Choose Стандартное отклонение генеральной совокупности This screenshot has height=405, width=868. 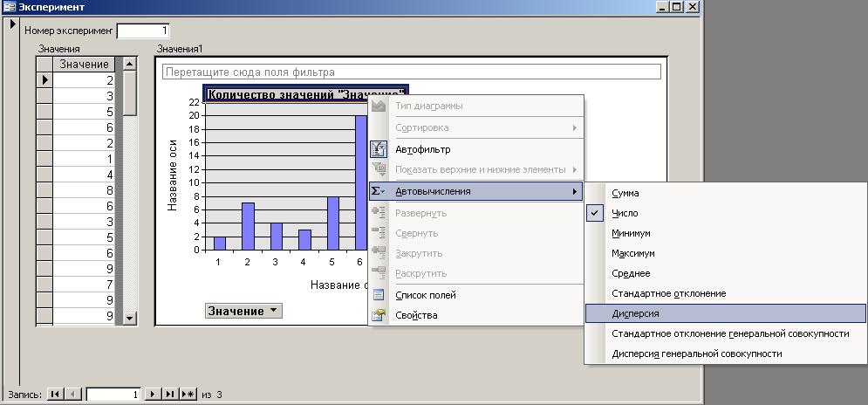[725, 333]
